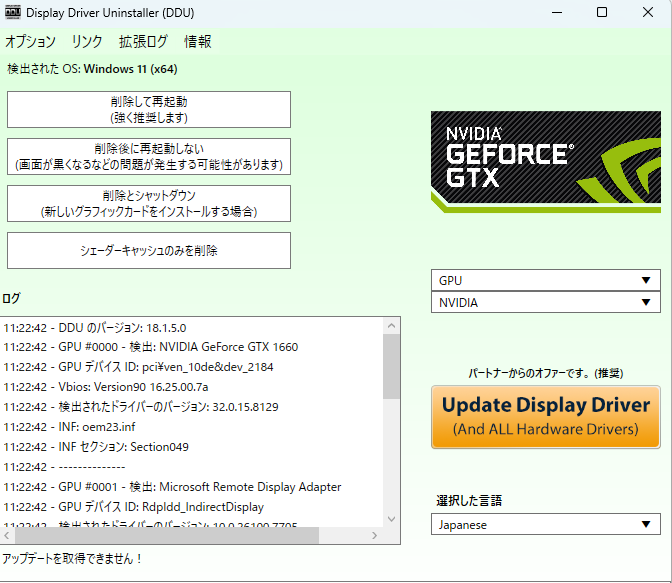Select the NVIDIA GeForce GTX 1660 log line
672x583 pixels.
pos(150,347)
